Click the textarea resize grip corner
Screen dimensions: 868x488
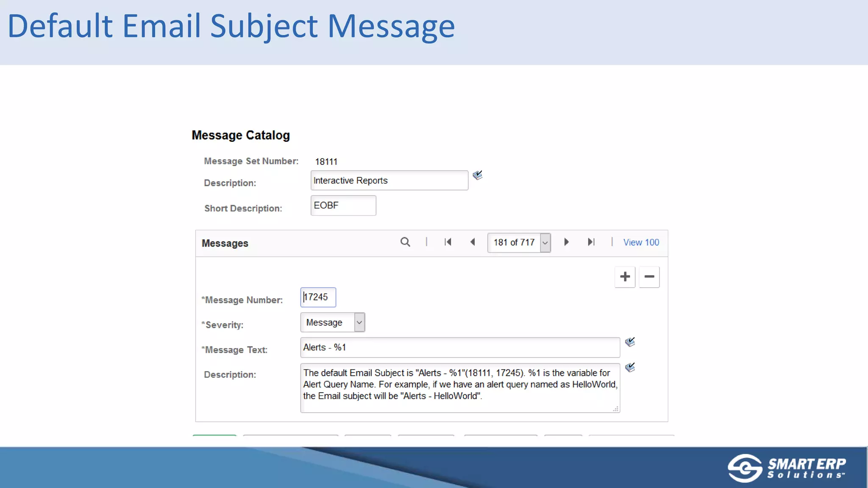click(x=616, y=409)
